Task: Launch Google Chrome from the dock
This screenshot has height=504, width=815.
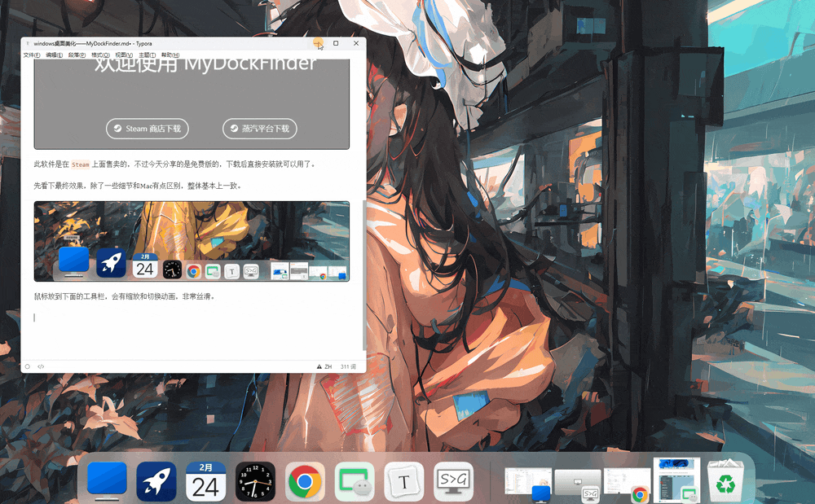Action: (305, 481)
